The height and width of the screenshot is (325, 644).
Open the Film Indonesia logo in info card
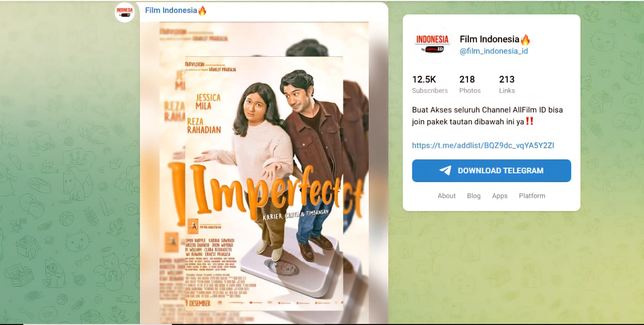432,44
